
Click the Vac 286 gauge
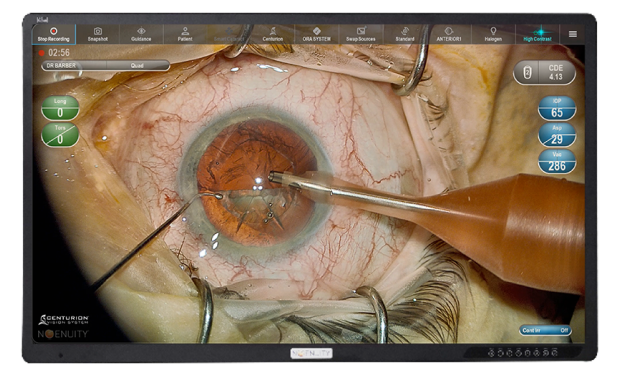pos(557,161)
